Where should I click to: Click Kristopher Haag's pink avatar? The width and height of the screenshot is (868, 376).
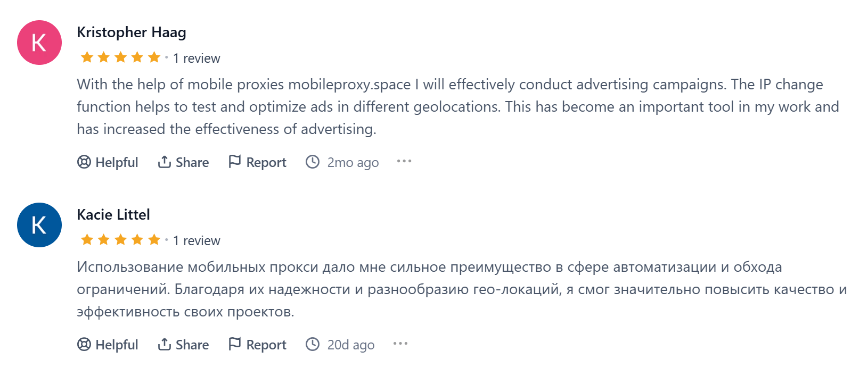(39, 43)
